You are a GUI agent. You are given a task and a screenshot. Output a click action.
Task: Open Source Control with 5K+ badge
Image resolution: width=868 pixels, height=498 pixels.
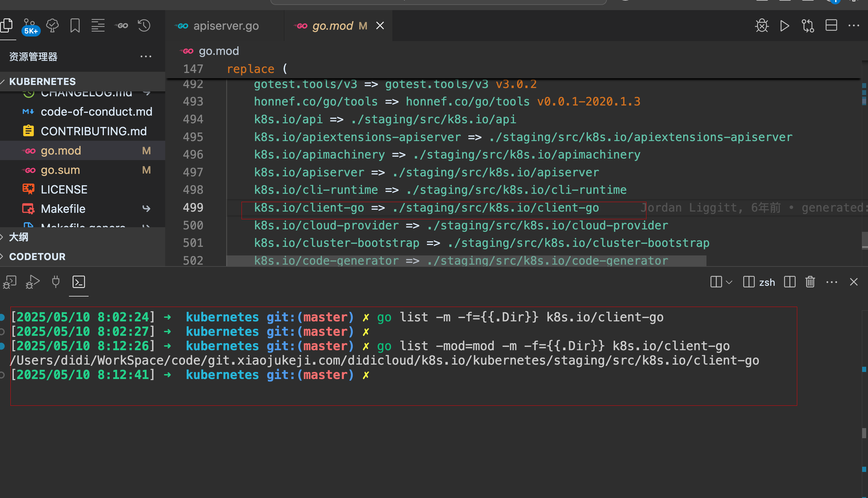coord(30,26)
